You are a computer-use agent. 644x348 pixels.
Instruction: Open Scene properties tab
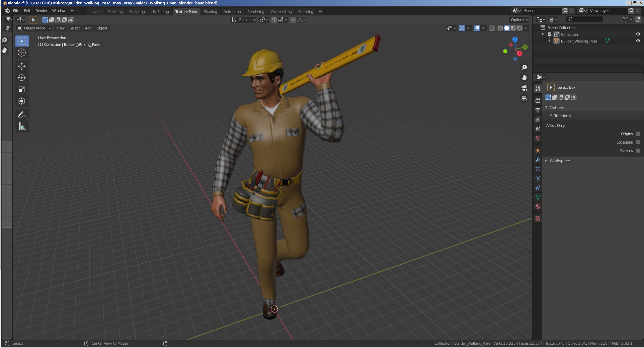(x=538, y=128)
